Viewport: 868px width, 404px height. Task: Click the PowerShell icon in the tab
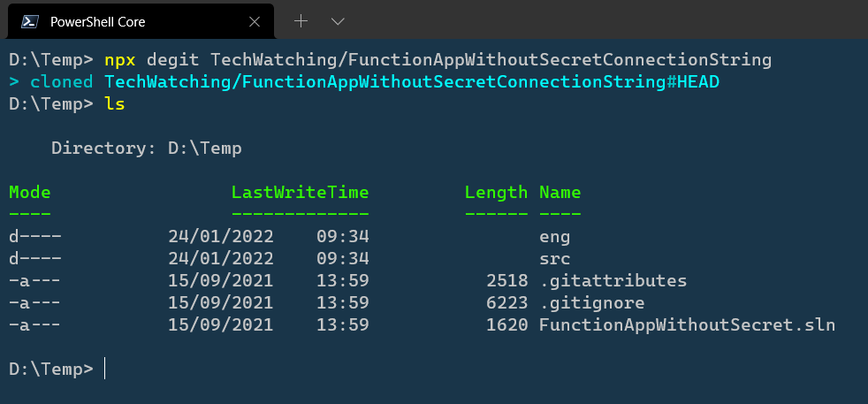click(30, 21)
